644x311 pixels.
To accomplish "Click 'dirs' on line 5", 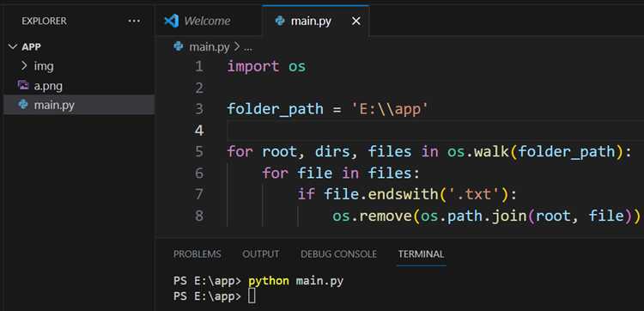I will [331, 151].
